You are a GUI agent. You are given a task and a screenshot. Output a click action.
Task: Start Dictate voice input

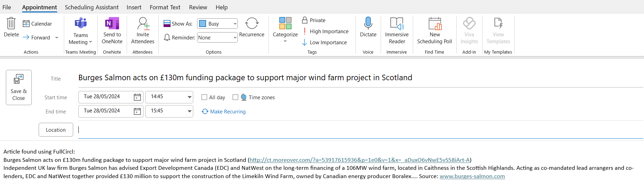[x=368, y=27]
